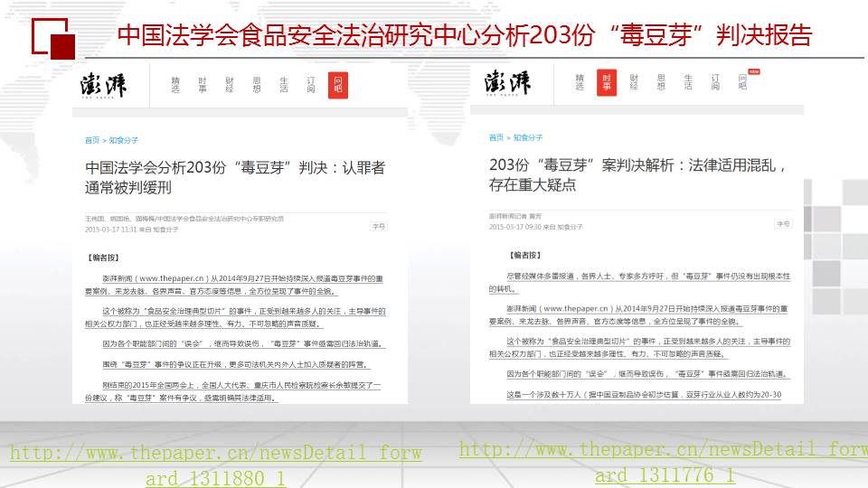Click 问吧 with NEW badge in right navigation
The image size is (868, 488).
(x=742, y=81)
